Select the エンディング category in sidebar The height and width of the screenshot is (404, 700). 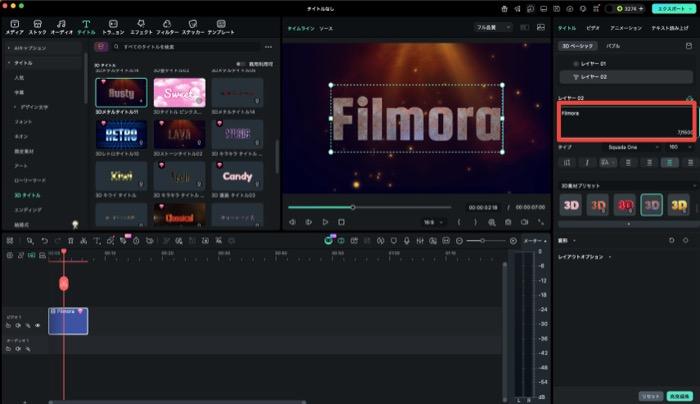coord(28,210)
